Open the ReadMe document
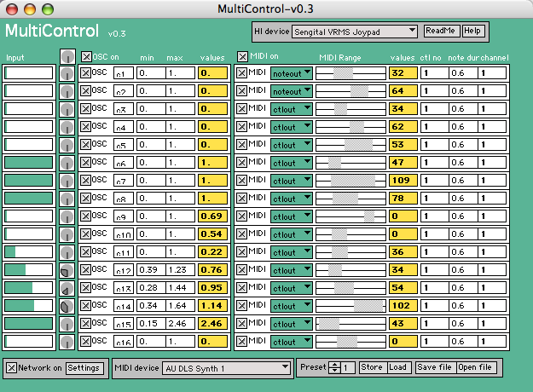The width and height of the screenshot is (533, 392). [x=440, y=31]
